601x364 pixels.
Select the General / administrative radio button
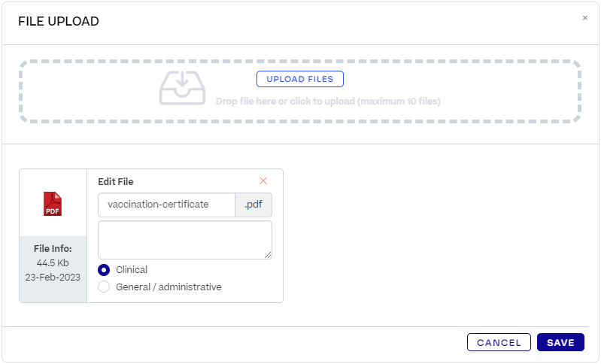click(x=104, y=287)
